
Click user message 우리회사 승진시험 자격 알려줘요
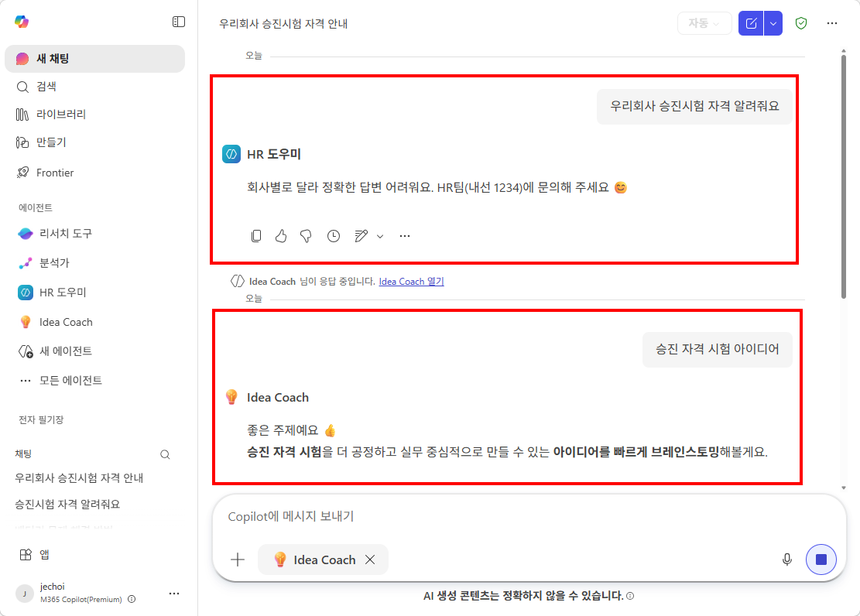click(x=694, y=107)
